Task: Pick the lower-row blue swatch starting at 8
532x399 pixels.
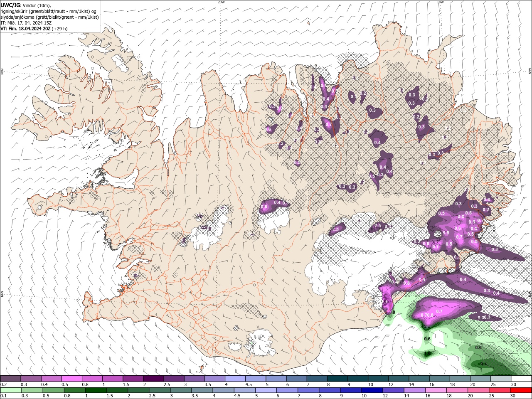Action: tap(330, 390)
